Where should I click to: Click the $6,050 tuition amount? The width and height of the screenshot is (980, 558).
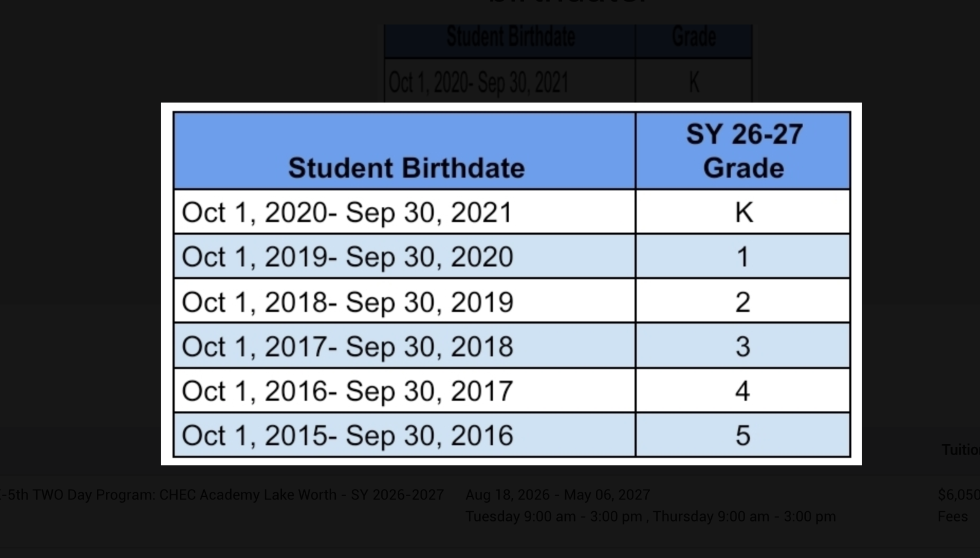[959, 495]
